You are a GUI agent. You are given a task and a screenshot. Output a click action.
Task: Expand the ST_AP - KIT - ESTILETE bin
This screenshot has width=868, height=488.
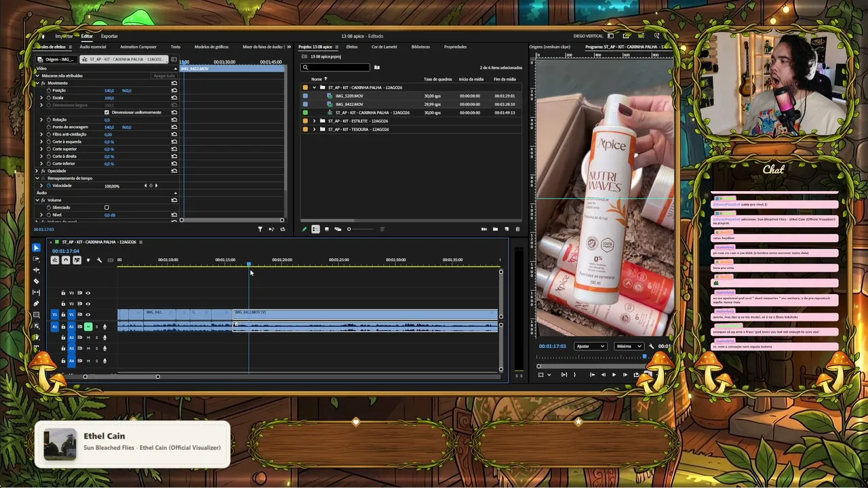coord(314,121)
